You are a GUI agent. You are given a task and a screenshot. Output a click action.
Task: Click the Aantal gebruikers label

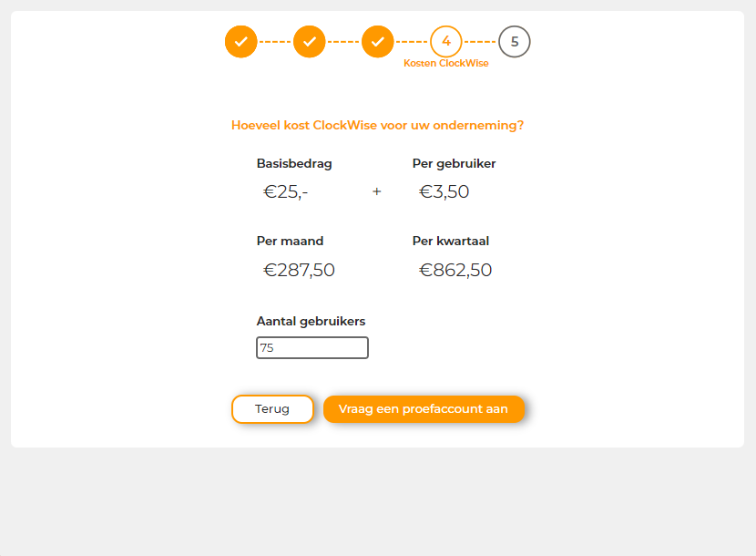311,321
